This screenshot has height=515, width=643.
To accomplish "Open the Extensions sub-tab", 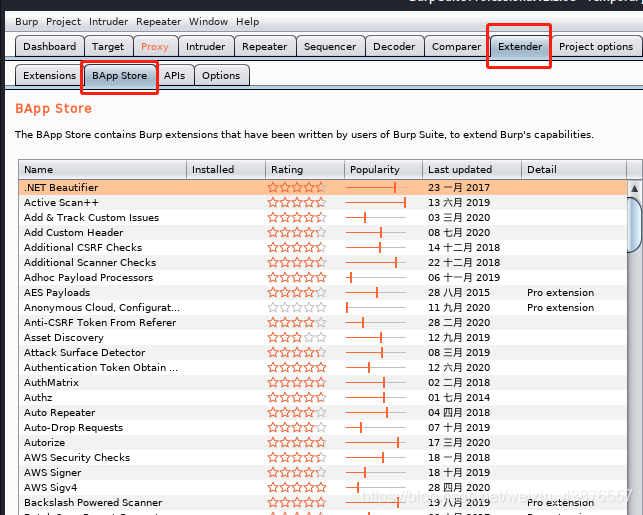I will (x=50, y=75).
